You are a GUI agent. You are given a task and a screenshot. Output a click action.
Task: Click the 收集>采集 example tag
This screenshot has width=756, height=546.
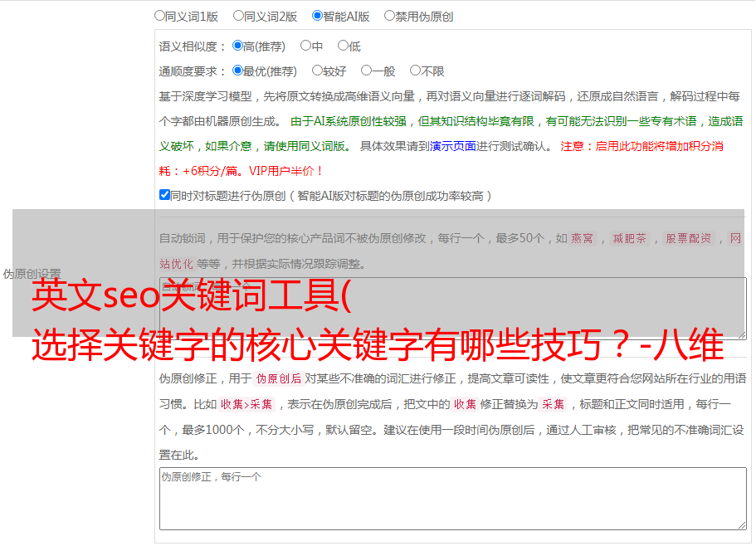tap(246, 404)
